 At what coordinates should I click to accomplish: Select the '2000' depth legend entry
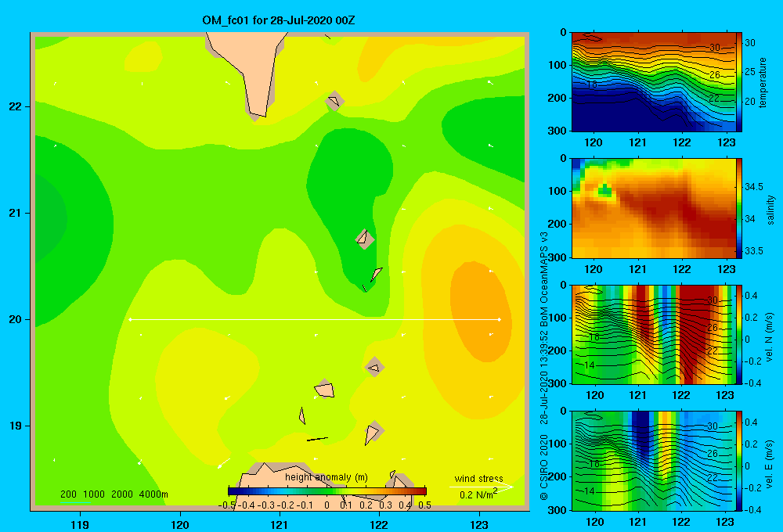pos(122,494)
